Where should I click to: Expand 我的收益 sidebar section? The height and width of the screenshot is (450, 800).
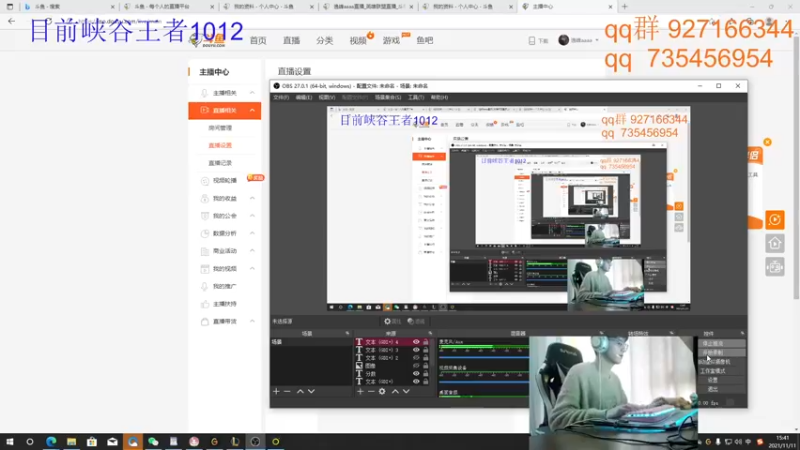click(252, 198)
